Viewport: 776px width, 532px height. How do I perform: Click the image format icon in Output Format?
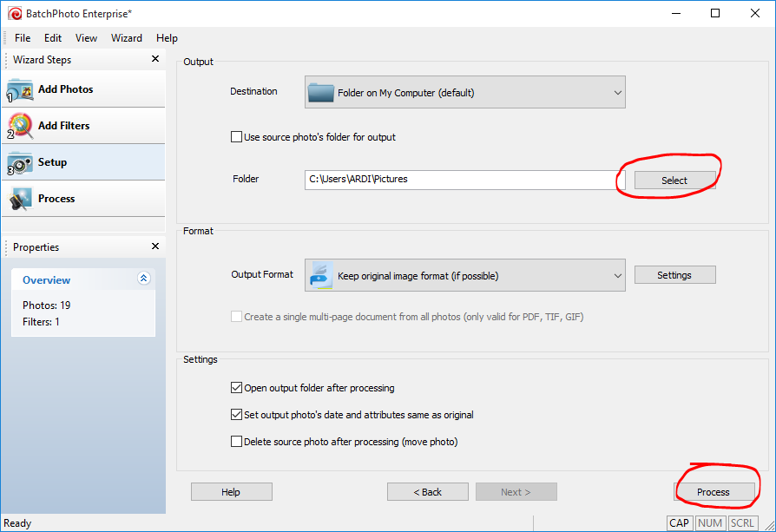tap(320, 275)
